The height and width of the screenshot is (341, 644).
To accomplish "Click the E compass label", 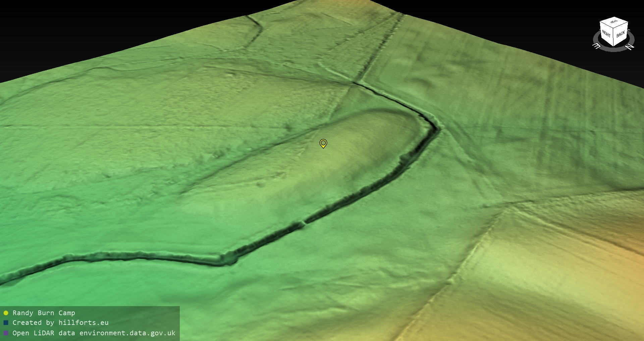I will (597, 46).
